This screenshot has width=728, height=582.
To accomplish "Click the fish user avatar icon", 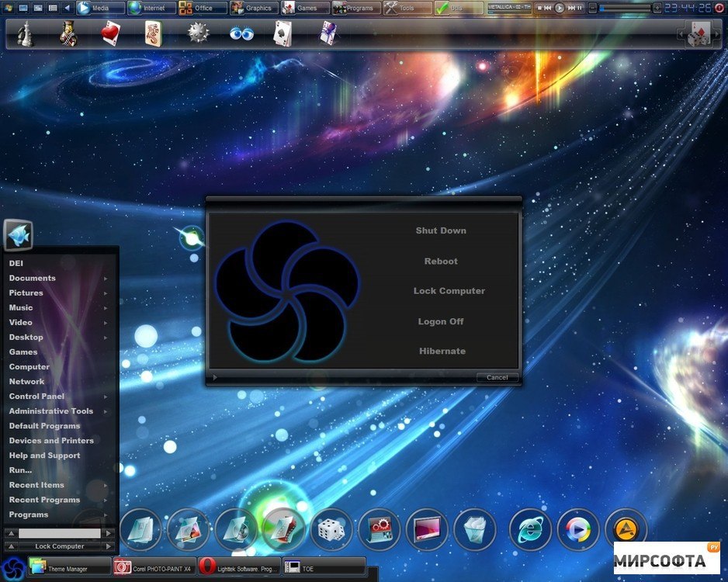I will 19,235.
